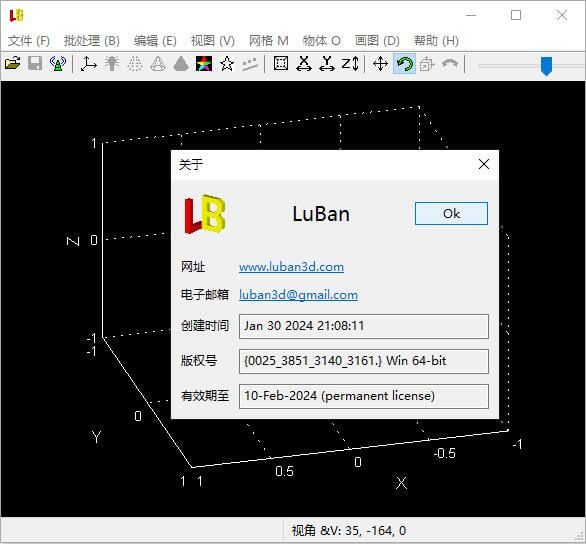Click the luban3d@gmail.com email link
This screenshot has width=586, height=544.
(298, 295)
